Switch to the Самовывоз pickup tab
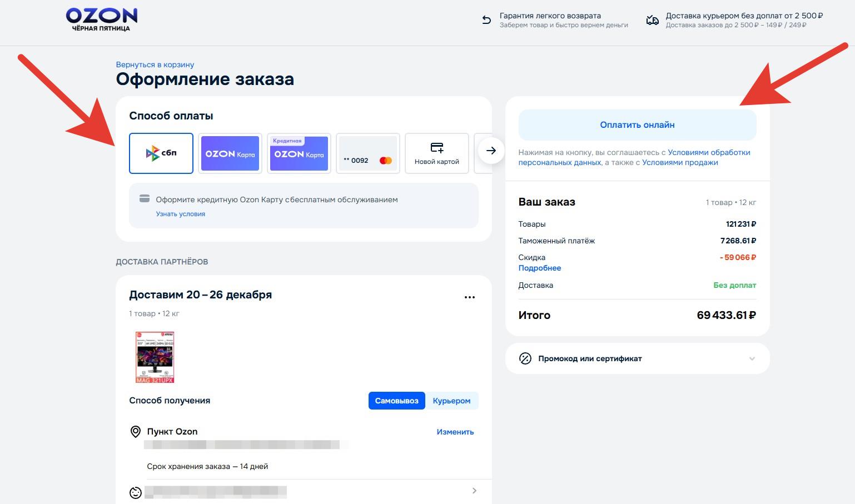 [x=397, y=401]
